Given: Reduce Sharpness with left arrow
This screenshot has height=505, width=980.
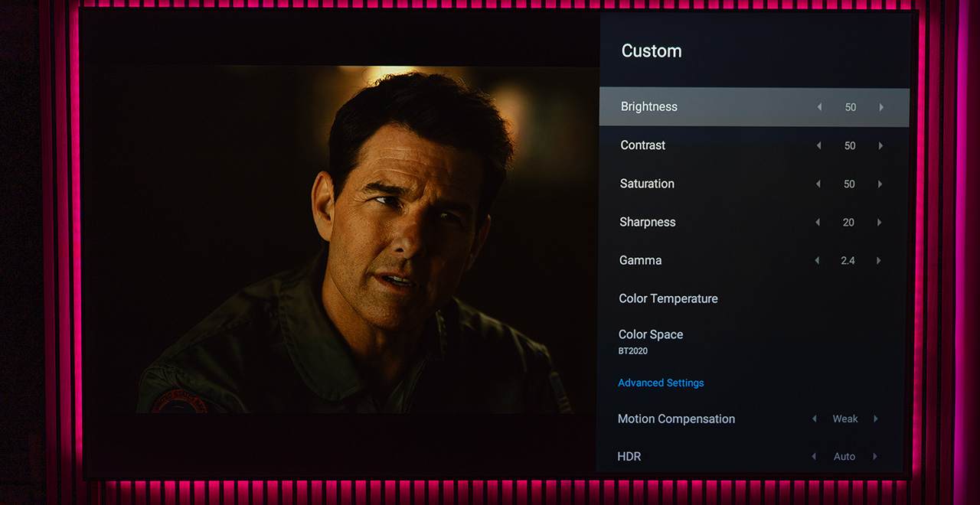Looking at the screenshot, I should coord(818,222).
